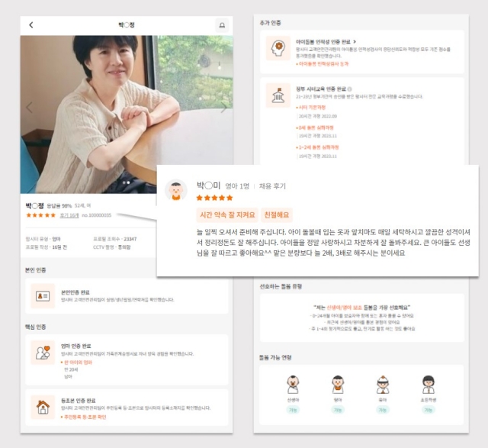Click the five-star rating under profile name

coord(41,215)
